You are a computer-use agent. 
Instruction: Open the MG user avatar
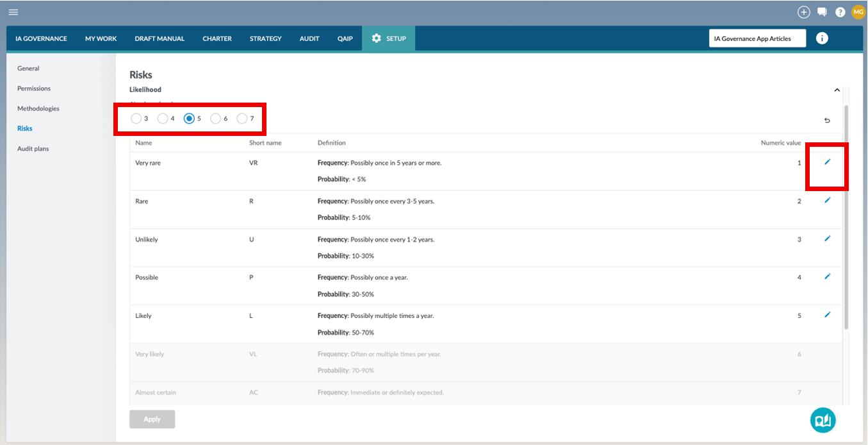tap(858, 12)
